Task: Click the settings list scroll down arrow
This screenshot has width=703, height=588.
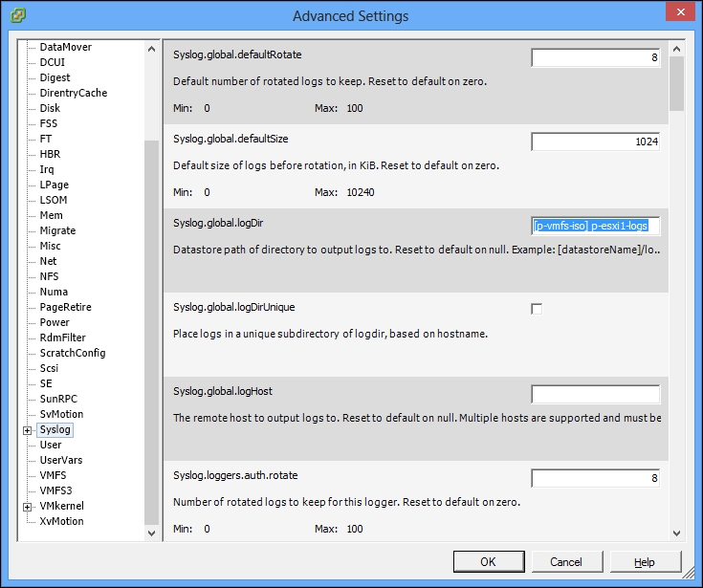Action: (x=677, y=534)
